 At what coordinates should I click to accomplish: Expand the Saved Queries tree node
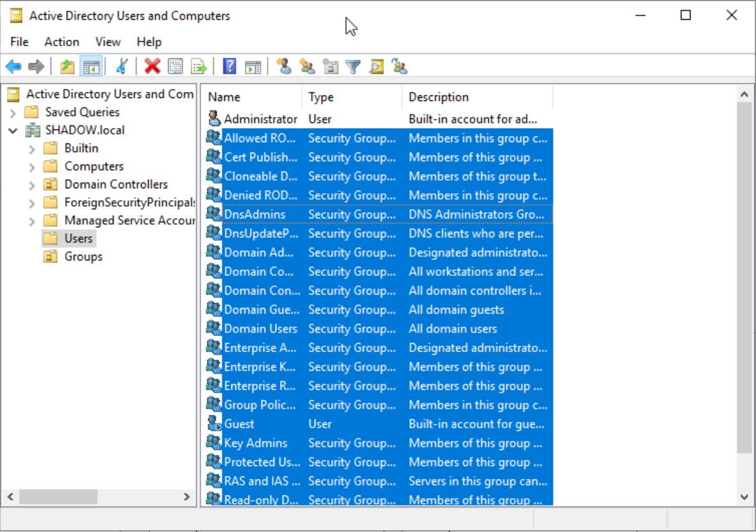pos(13,113)
